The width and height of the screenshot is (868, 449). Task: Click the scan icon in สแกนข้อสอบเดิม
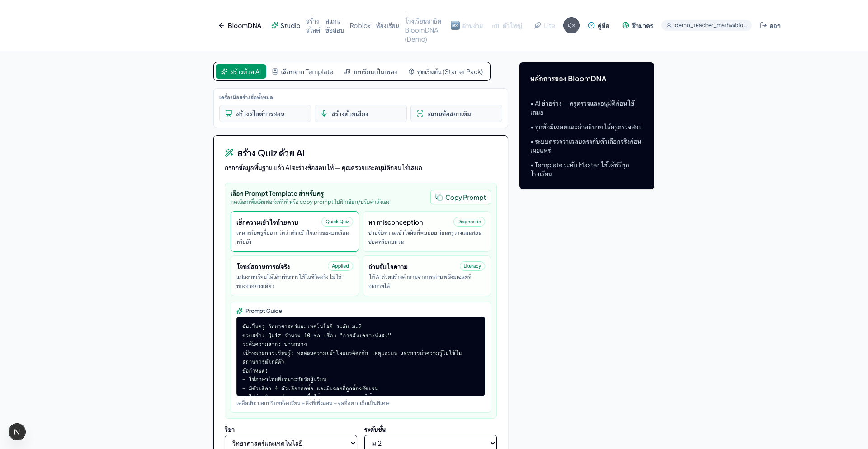click(420, 113)
